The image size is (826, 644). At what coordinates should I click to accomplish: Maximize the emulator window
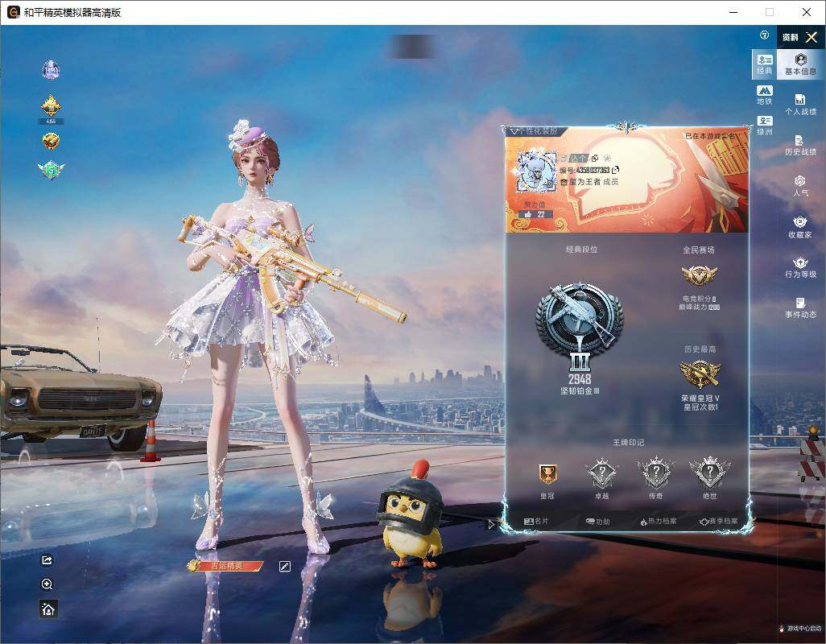(x=770, y=12)
